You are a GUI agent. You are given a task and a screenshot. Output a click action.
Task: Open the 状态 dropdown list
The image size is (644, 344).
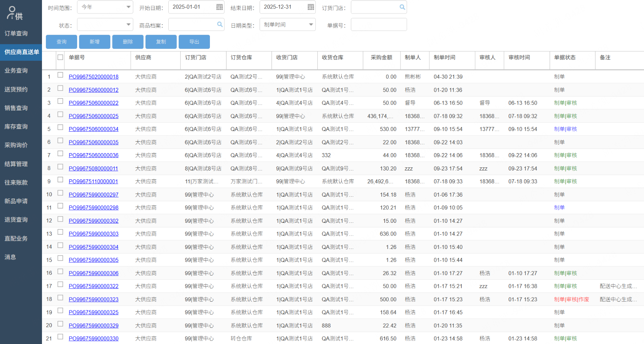click(x=128, y=25)
